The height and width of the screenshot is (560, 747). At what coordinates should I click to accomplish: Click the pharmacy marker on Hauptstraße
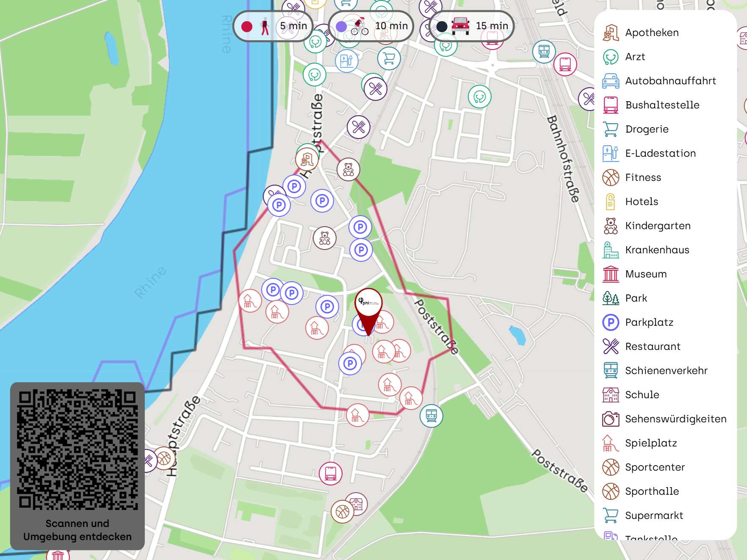click(x=307, y=160)
